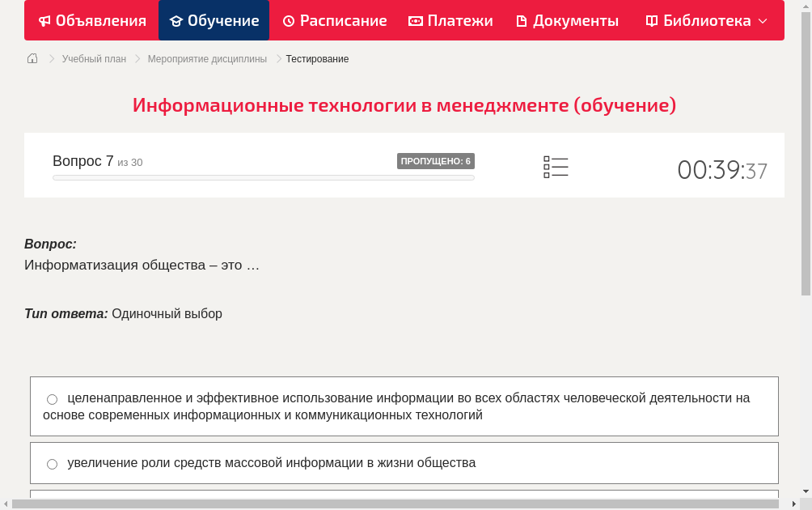Click the countdown timer 00:39:37
Viewport: 812px width, 510px height.
coord(722,170)
